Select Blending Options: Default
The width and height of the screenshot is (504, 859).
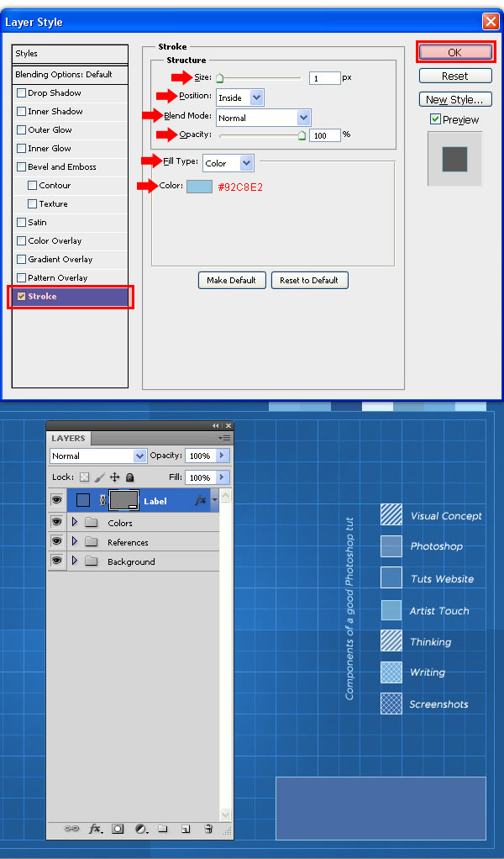(x=70, y=75)
